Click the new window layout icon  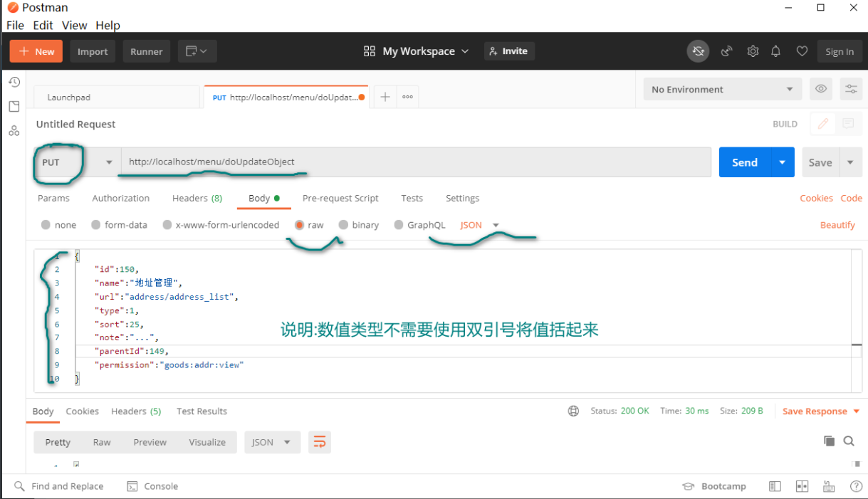[x=197, y=51]
